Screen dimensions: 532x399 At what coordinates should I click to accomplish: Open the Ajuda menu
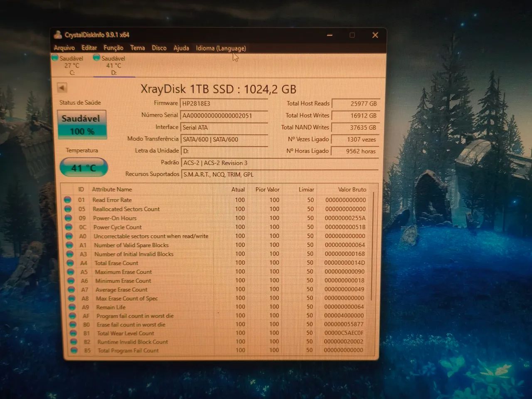(x=181, y=48)
